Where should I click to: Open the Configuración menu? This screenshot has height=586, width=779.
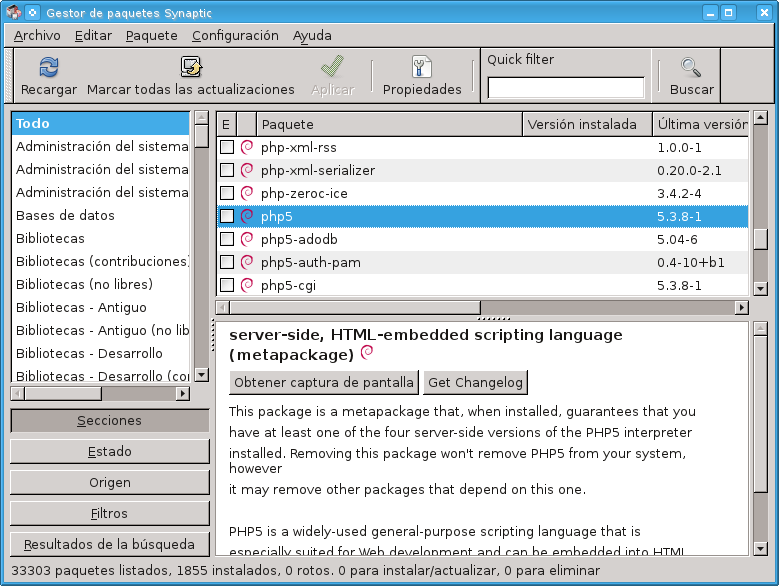[235, 36]
